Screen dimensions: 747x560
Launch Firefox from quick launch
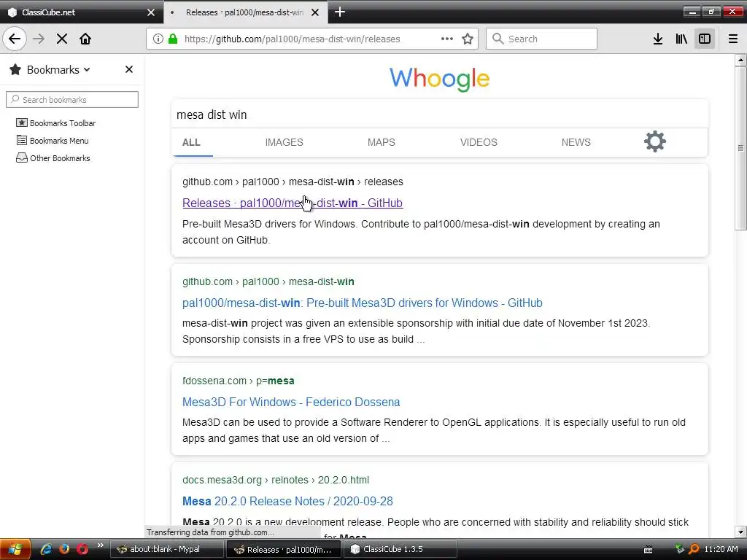pyautogui.click(x=64, y=549)
